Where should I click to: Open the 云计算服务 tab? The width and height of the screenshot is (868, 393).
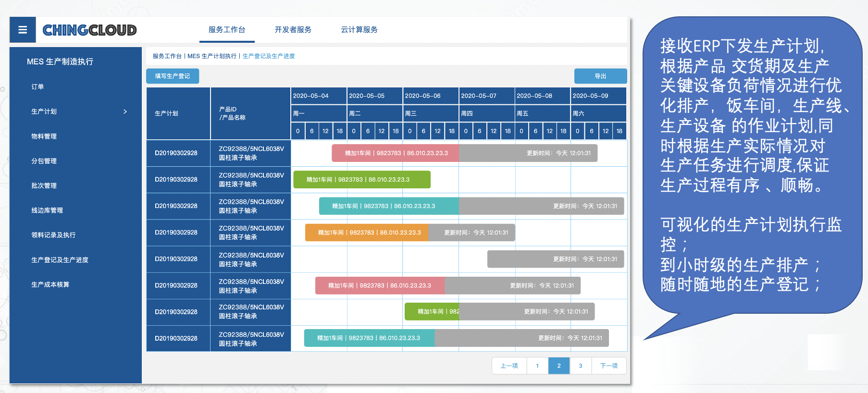(360, 30)
